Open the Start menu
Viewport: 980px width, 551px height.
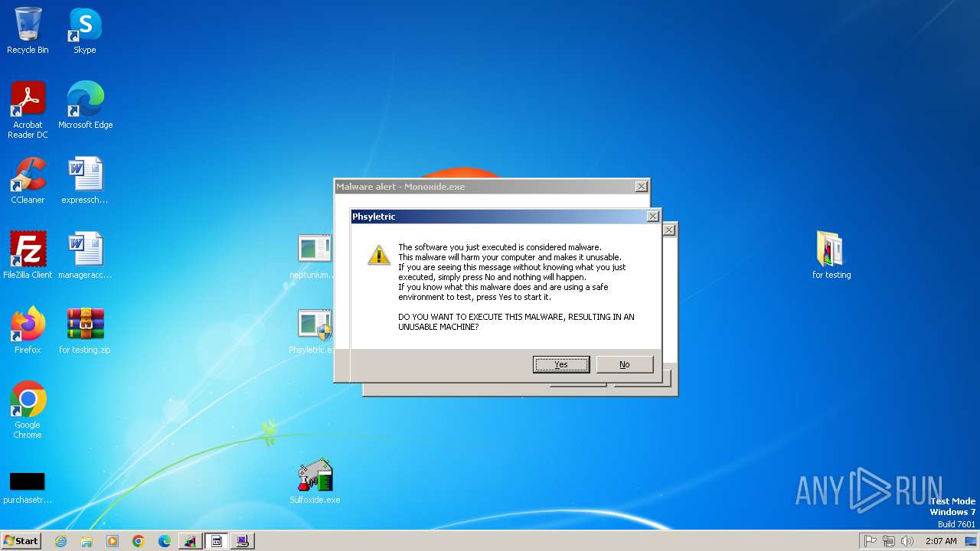tap(21, 540)
